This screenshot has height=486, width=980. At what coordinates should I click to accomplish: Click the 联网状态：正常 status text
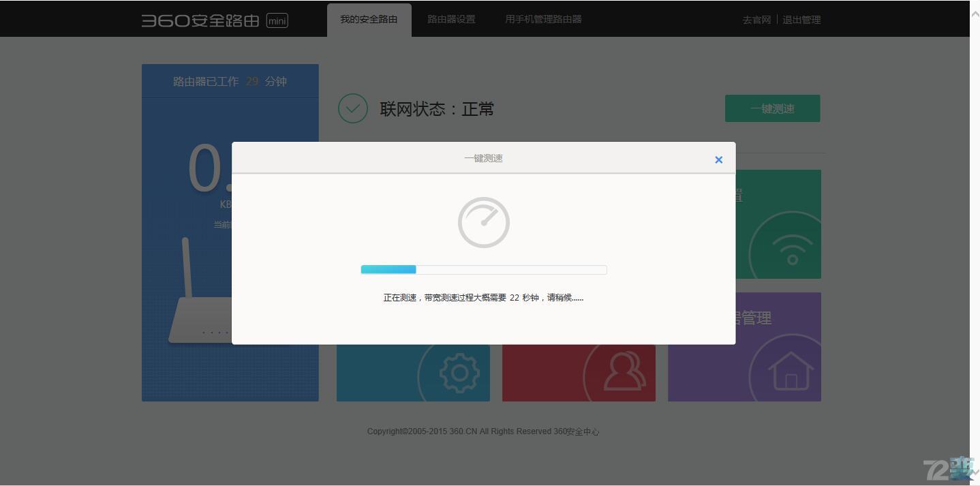click(x=436, y=109)
